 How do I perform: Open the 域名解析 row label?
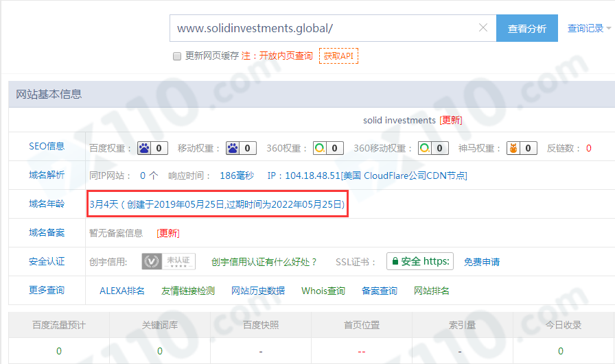pyautogui.click(x=47, y=175)
